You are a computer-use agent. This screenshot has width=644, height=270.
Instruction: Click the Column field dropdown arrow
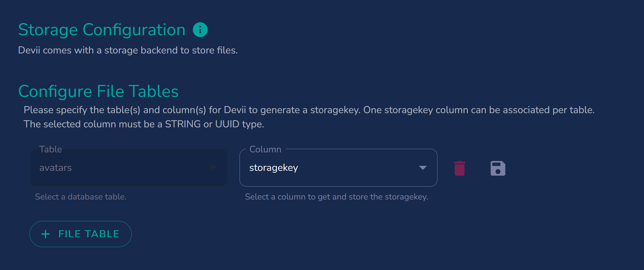click(423, 168)
